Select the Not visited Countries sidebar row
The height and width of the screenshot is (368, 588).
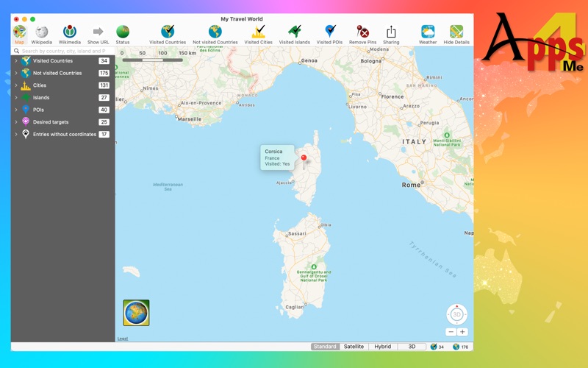click(x=62, y=73)
